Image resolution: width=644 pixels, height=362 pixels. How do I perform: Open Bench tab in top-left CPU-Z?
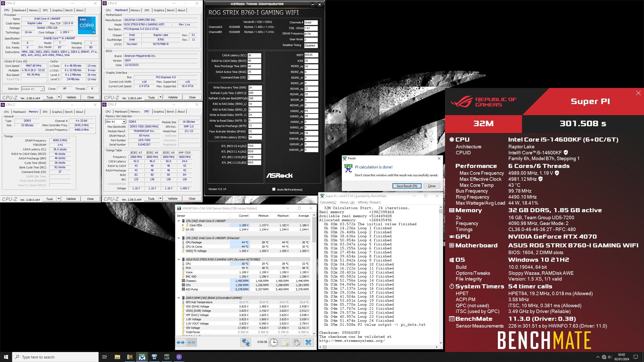(x=69, y=10)
